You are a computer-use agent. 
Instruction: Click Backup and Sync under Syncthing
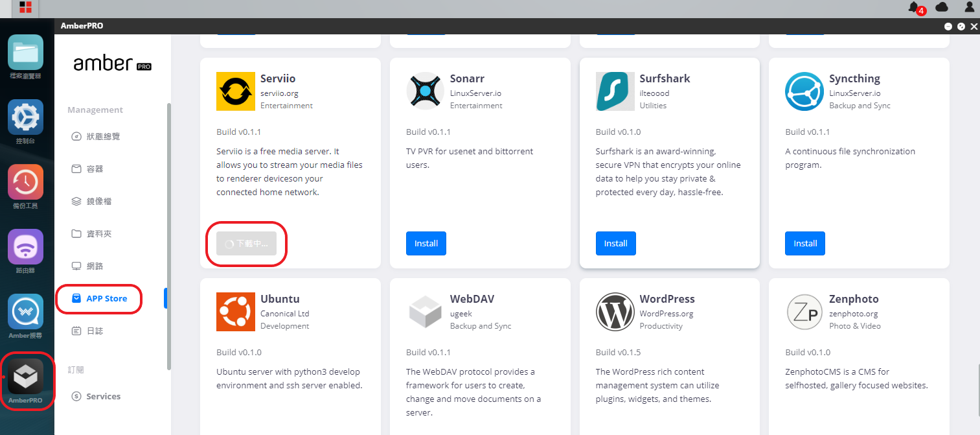[860, 105]
